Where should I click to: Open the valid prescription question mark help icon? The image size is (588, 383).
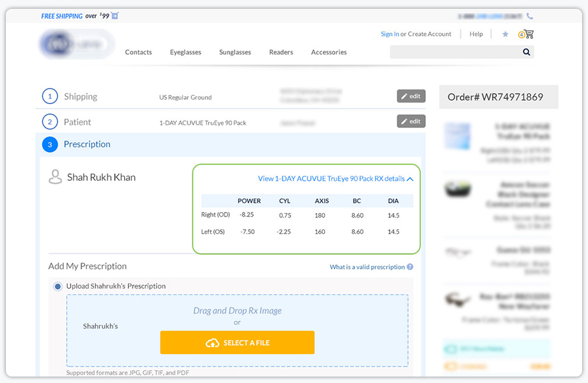click(x=410, y=267)
